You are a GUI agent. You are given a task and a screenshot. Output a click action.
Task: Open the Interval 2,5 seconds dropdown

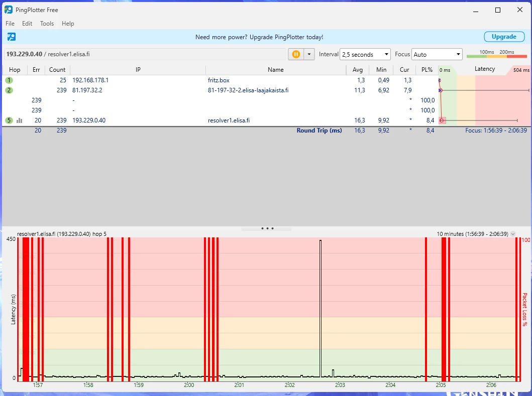click(365, 54)
